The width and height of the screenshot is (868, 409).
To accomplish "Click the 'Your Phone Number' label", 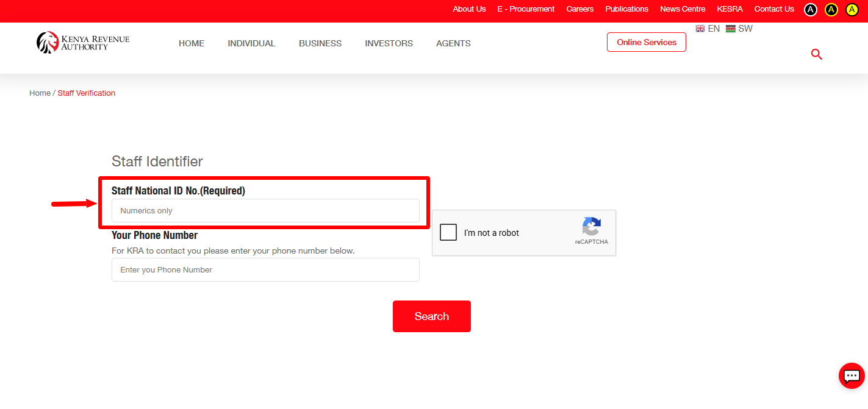I will pos(155,235).
